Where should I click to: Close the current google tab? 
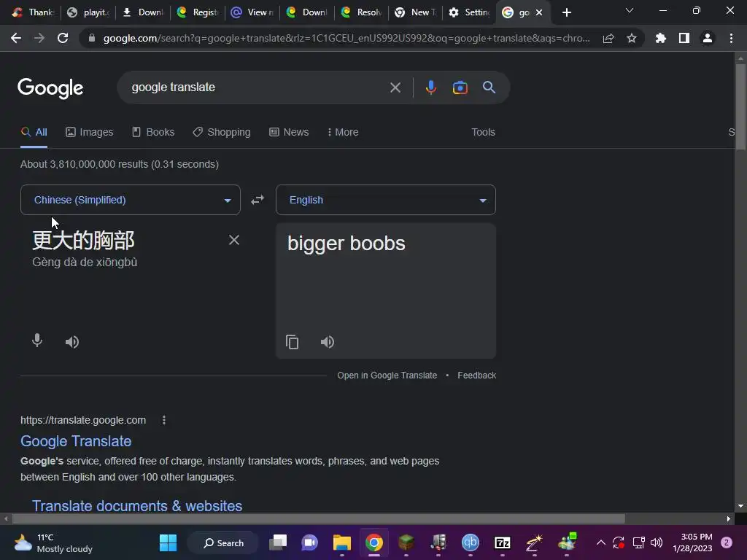tap(539, 13)
